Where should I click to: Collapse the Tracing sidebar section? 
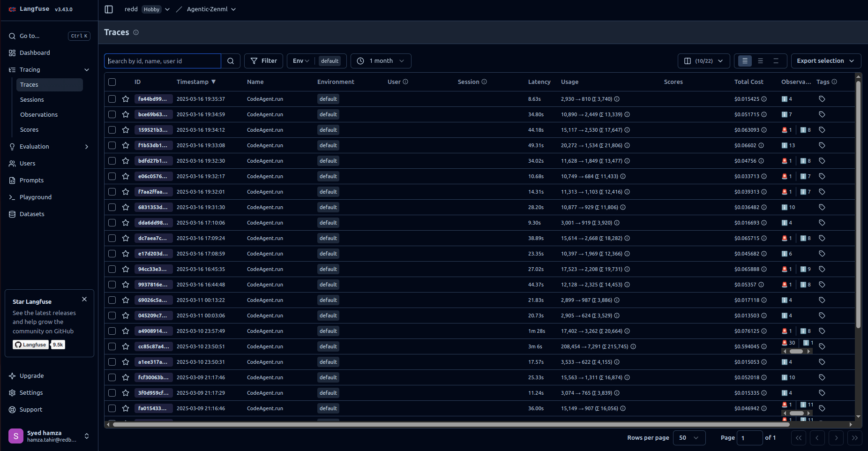pyautogui.click(x=87, y=70)
